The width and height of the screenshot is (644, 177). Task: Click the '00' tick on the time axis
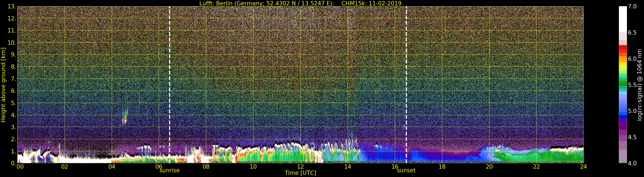point(20,166)
